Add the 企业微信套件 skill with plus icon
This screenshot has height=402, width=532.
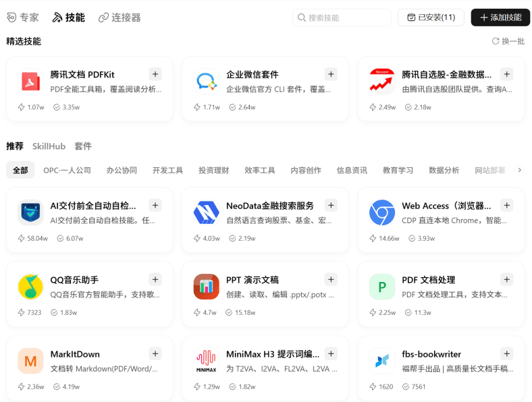(331, 74)
